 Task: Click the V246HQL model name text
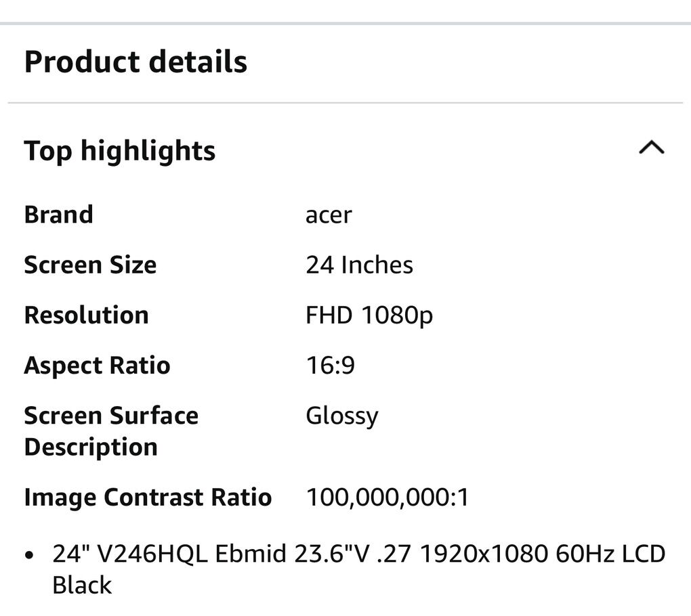(153, 554)
